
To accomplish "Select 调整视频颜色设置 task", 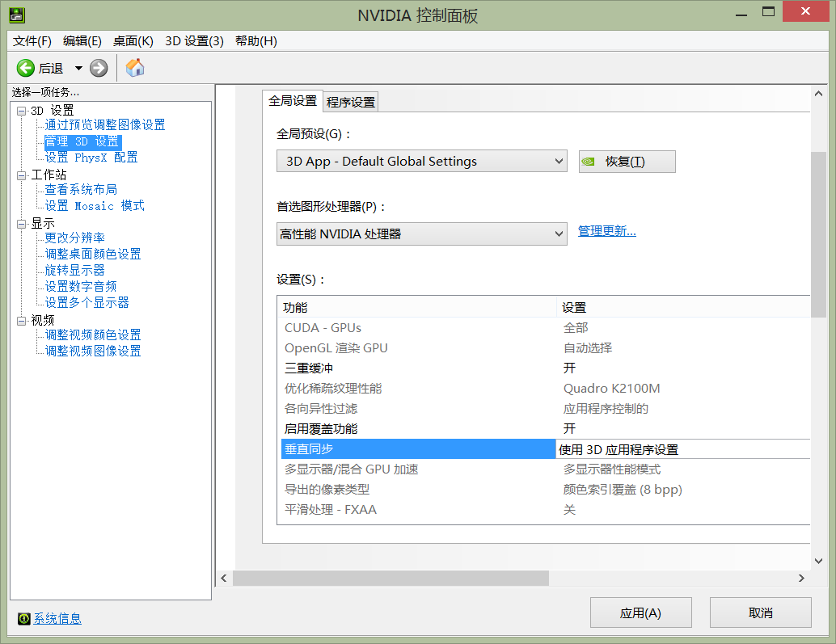I will (x=93, y=335).
